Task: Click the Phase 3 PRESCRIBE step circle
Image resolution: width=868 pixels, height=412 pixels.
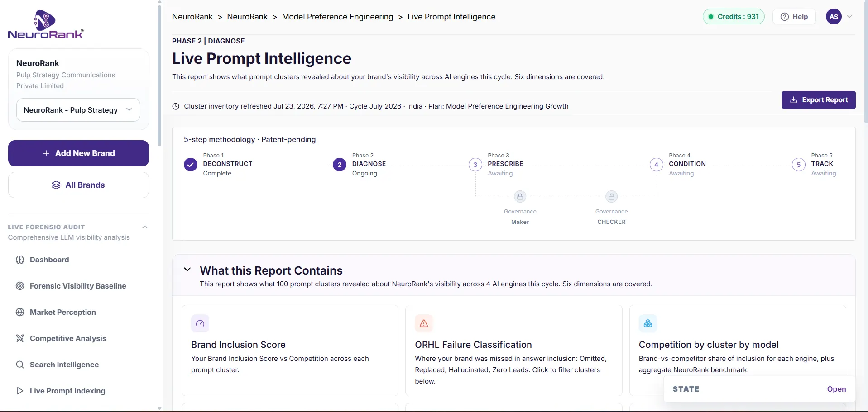Action: tap(475, 165)
